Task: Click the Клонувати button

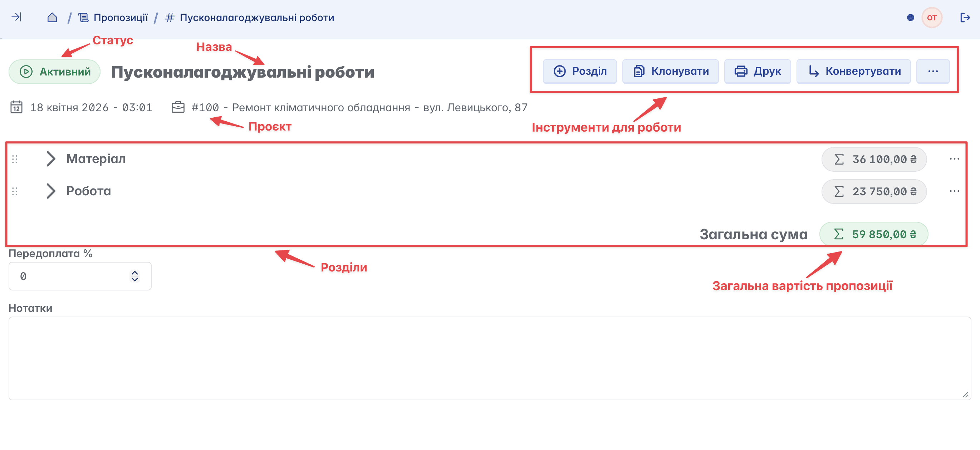Action: 670,71
